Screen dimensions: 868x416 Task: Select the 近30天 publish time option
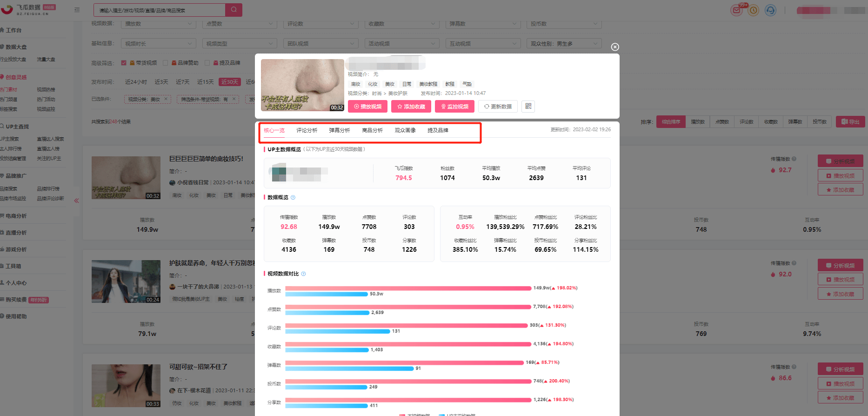click(x=230, y=82)
